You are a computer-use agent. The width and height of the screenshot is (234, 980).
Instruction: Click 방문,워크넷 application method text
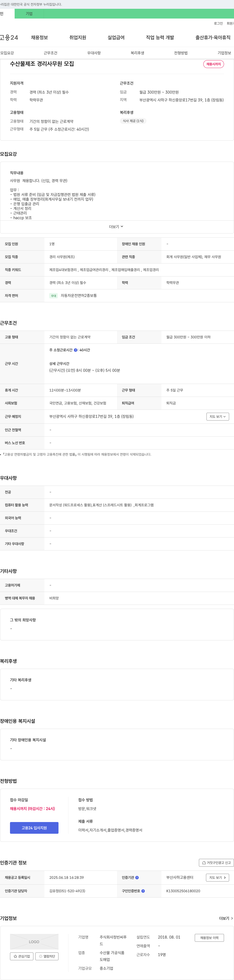(x=87, y=808)
